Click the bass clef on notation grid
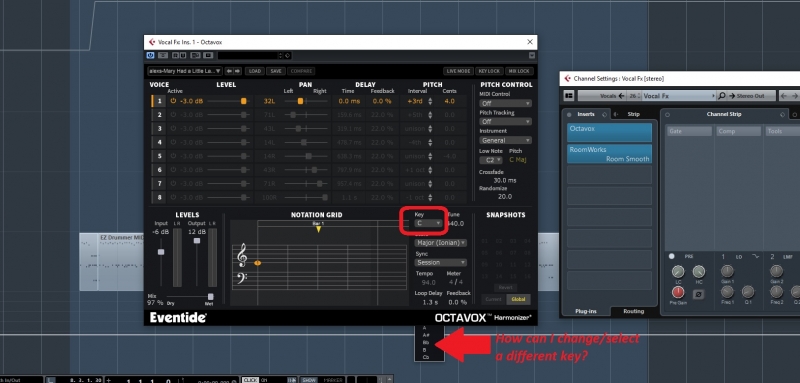Screen dimensions: 800x383 pos(243,278)
